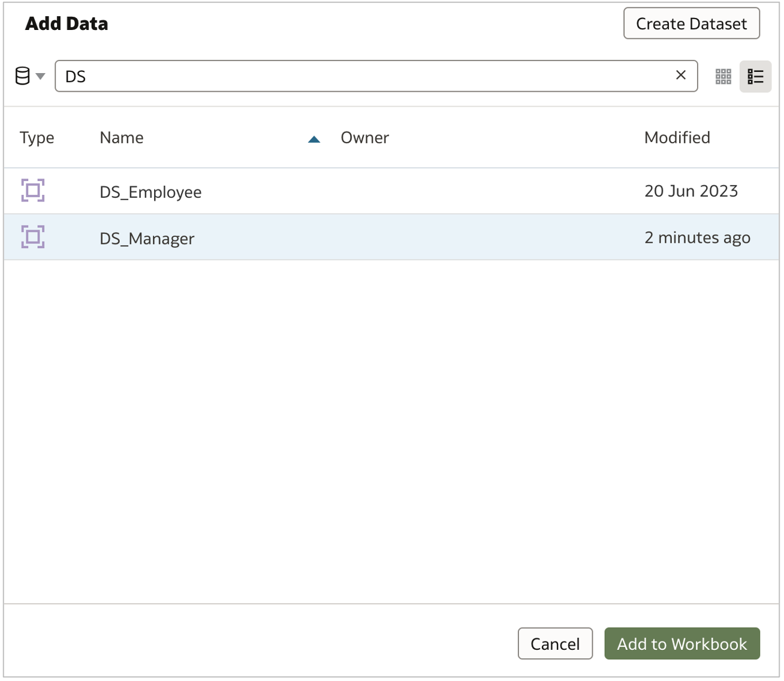Open the data source type dropdown arrow
The height and width of the screenshot is (681, 784).
point(40,77)
